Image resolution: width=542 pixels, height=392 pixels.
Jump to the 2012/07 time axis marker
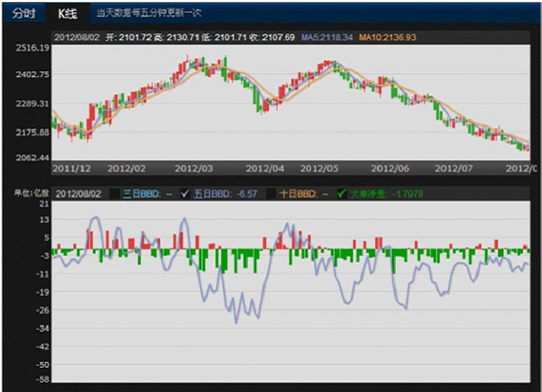pyautogui.click(x=454, y=168)
